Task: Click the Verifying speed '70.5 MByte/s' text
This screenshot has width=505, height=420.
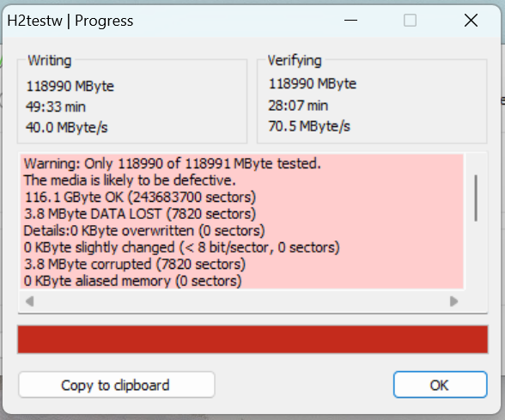Action: [309, 126]
